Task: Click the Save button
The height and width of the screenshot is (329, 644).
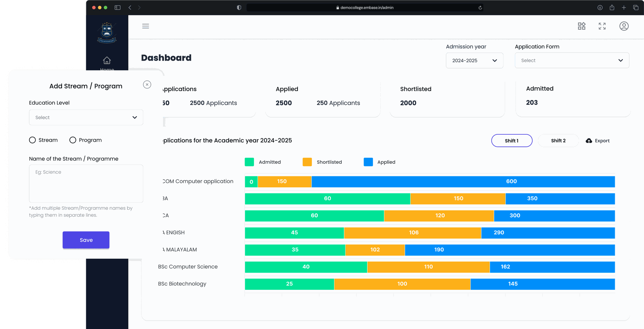Action: point(86,240)
